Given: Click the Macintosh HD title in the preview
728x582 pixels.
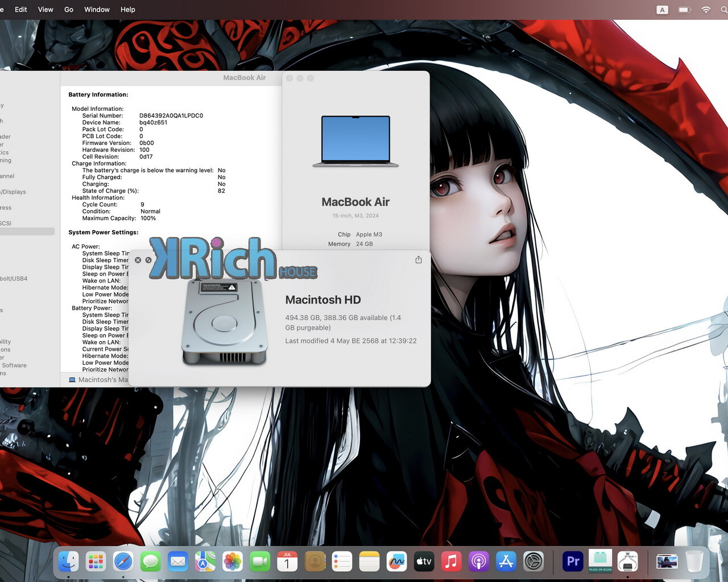Looking at the screenshot, I should [323, 300].
